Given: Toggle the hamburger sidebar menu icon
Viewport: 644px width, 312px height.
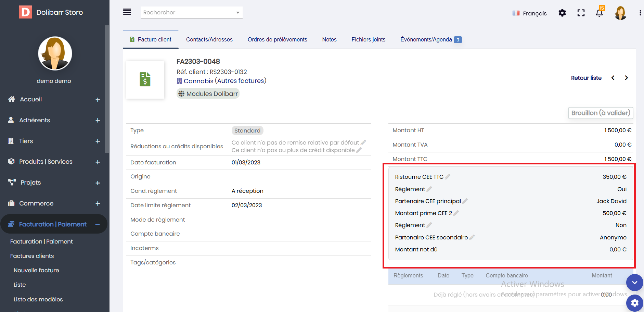Looking at the screenshot, I should [x=127, y=12].
